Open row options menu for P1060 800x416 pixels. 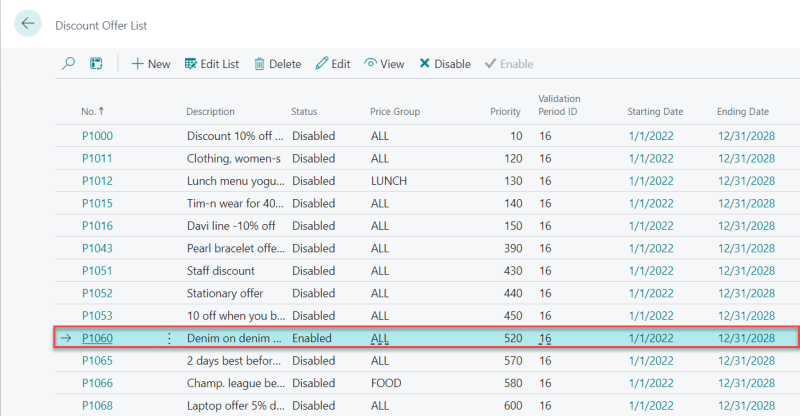(169, 338)
